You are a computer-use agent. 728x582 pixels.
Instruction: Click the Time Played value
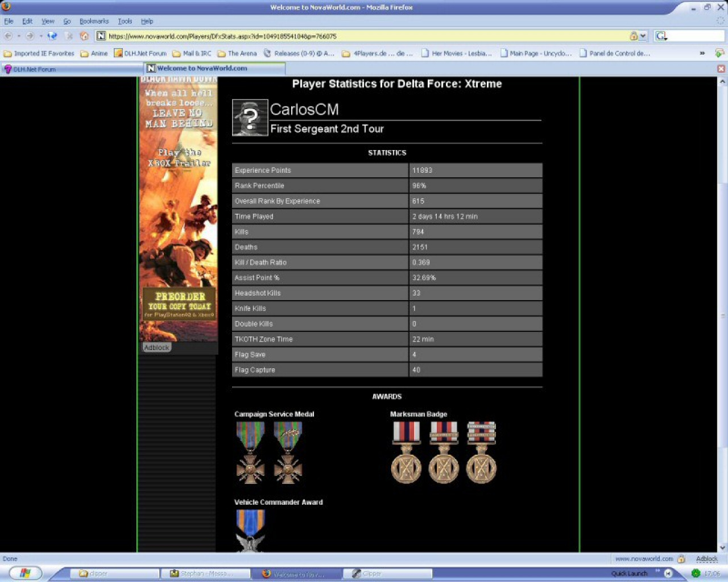(445, 217)
